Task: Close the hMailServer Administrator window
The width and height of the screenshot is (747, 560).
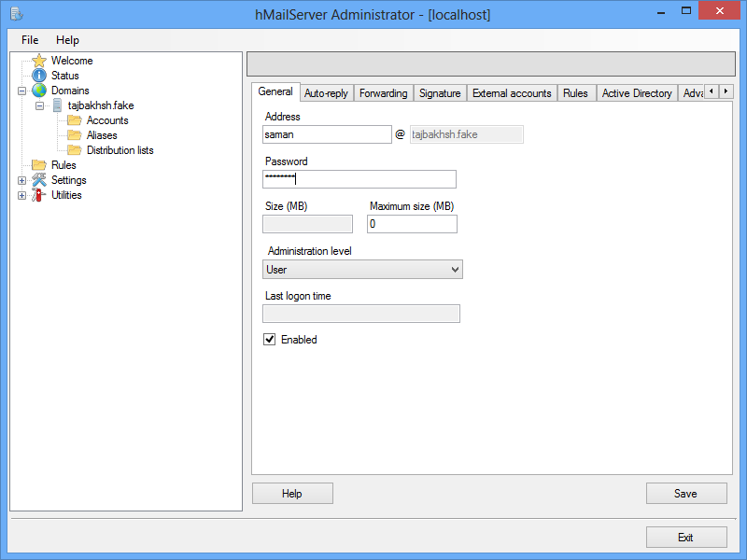Action: point(719,11)
